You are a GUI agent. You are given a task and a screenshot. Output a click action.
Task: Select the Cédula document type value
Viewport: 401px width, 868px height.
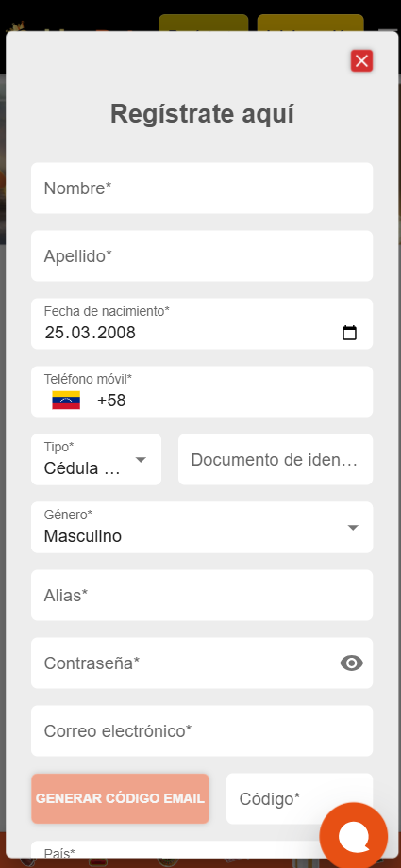pos(82,469)
